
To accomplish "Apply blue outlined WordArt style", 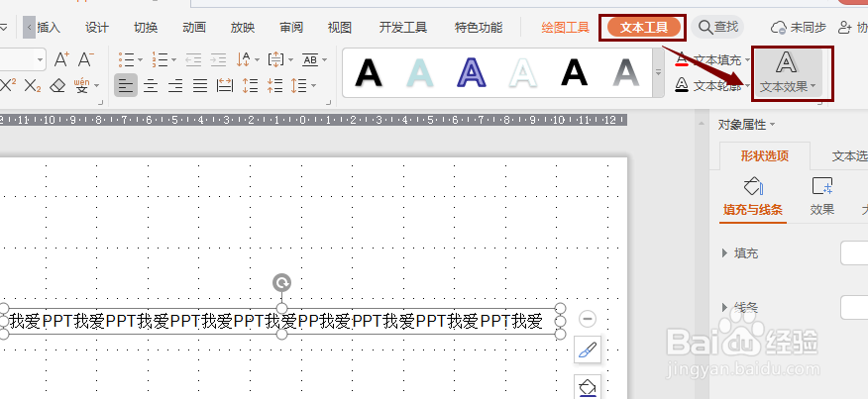I will [472, 72].
